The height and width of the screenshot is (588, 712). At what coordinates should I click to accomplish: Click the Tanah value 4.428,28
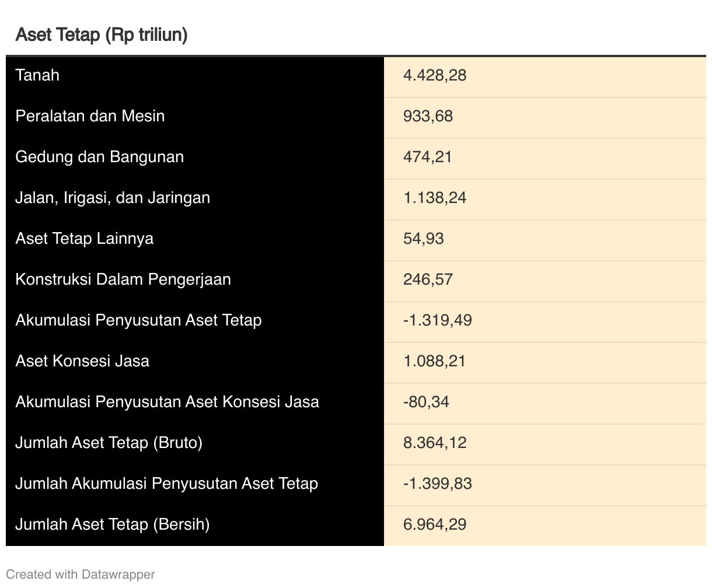point(435,75)
